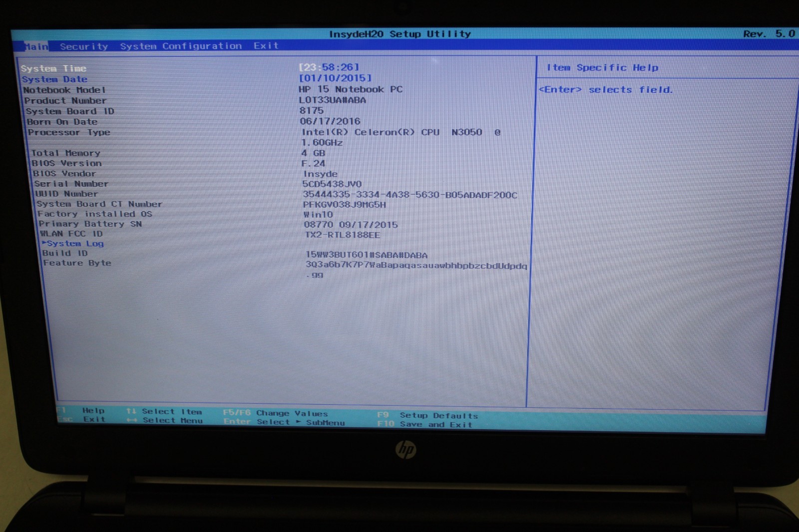Click the Enter selects field help text

[606, 90]
